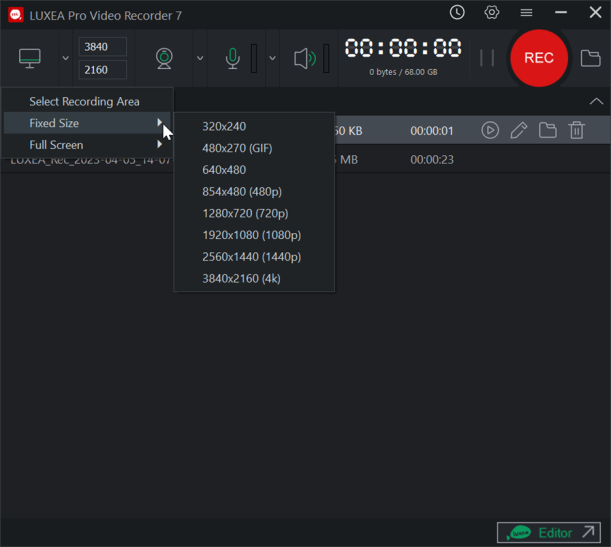
Task: Choose Select Recording Area menu item
Action: (x=87, y=101)
